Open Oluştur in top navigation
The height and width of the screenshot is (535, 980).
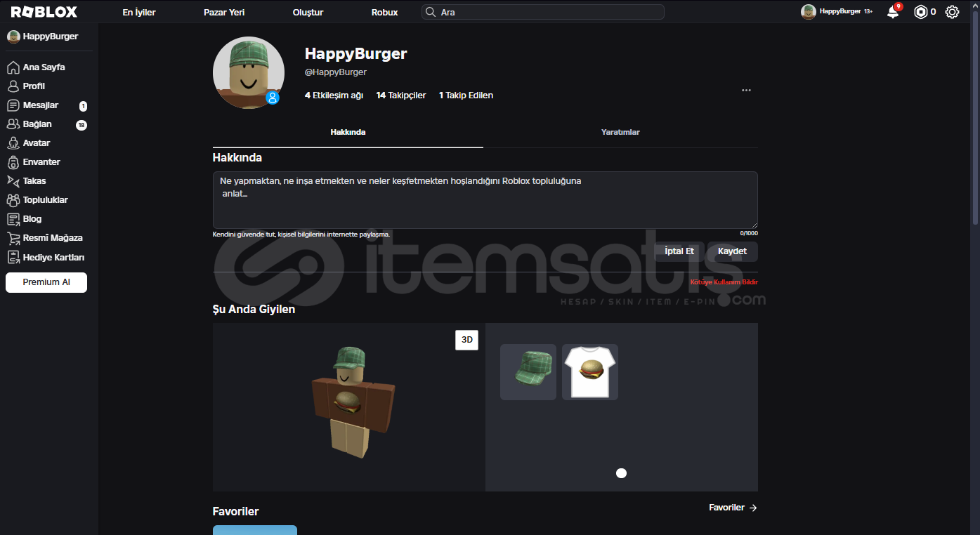pos(308,13)
